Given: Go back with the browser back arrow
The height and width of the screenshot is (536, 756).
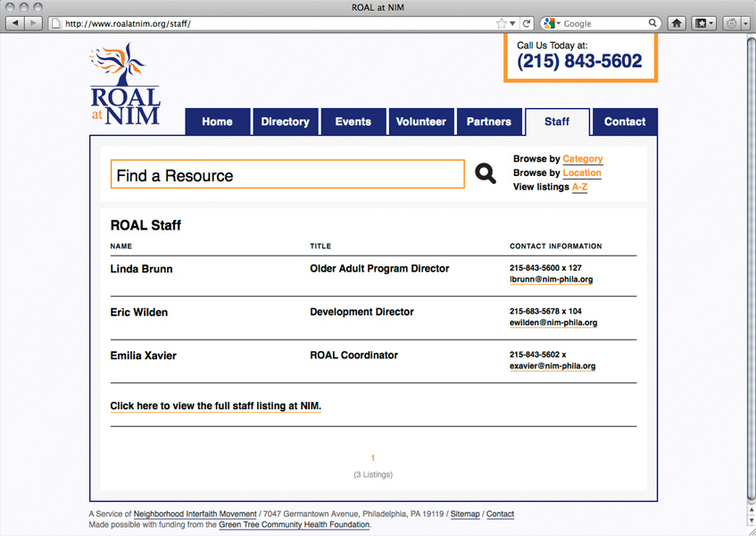Looking at the screenshot, I should coord(15,23).
